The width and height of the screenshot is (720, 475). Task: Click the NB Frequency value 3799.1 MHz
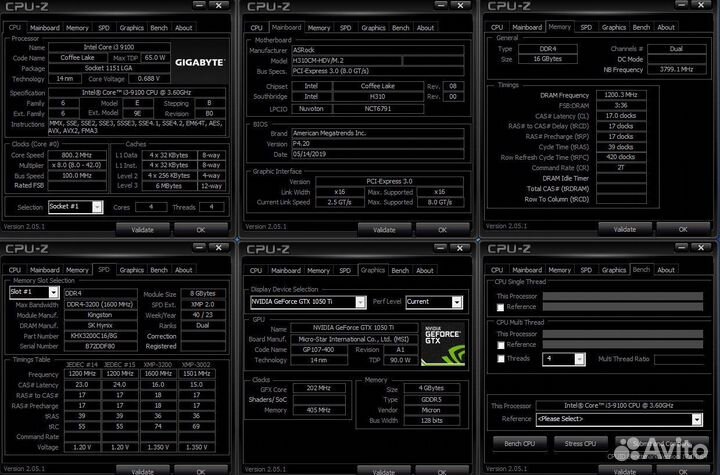click(x=676, y=69)
